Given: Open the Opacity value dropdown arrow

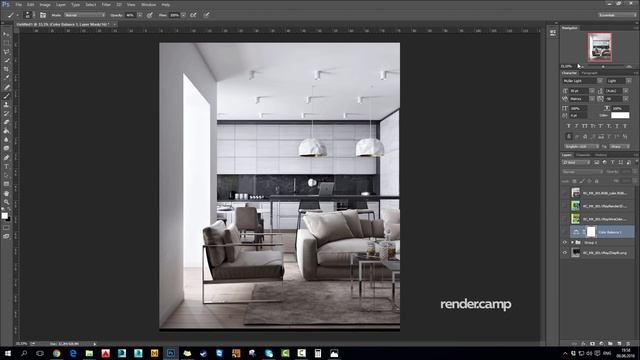Looking at the screenshot, I should coord(140,15).
